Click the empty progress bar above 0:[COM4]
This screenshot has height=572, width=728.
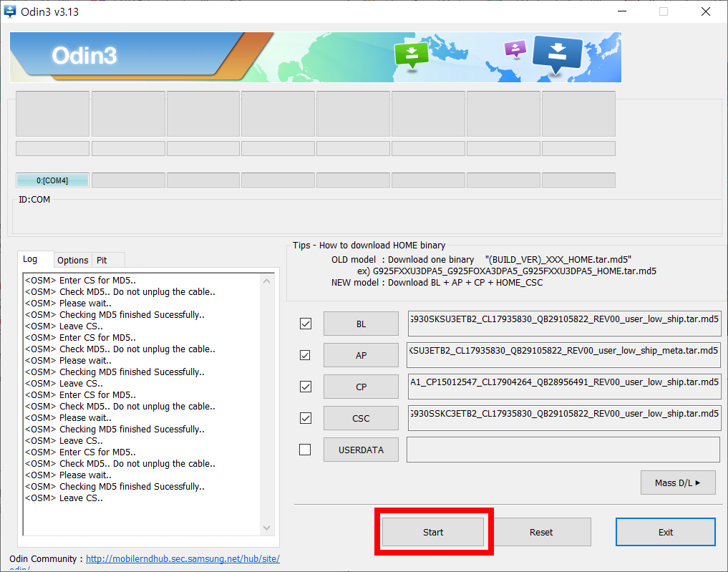[52, 149]
